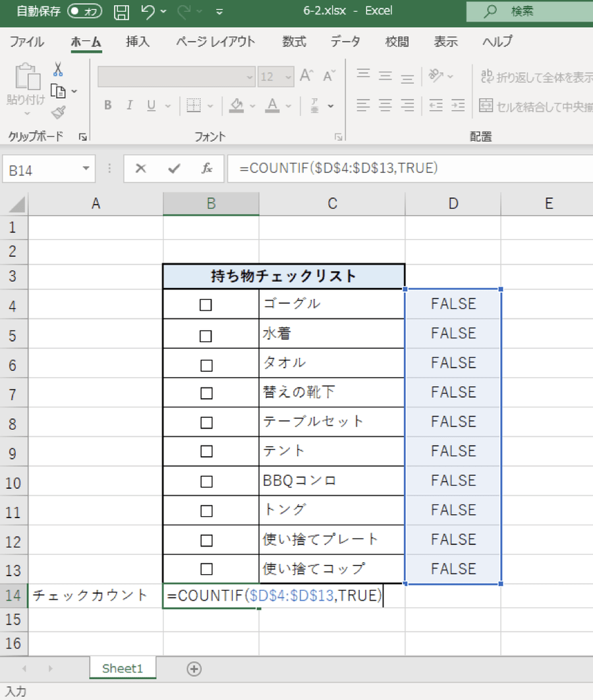Switch to the 数式 ribbon tab

294,42
